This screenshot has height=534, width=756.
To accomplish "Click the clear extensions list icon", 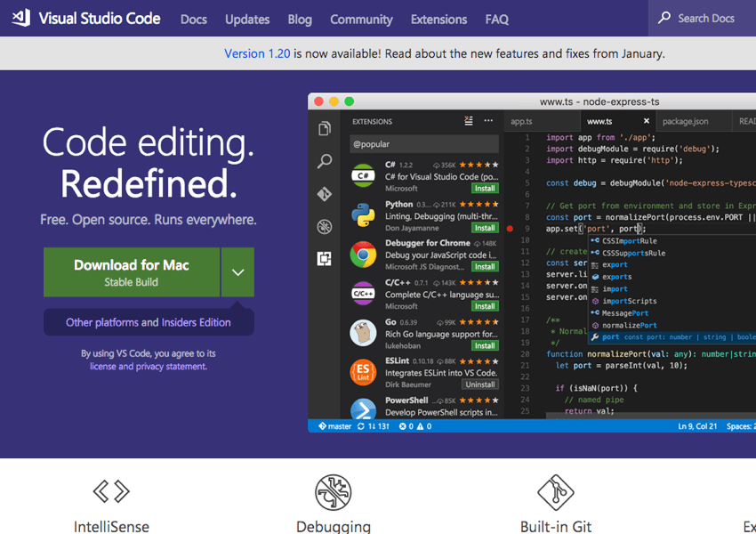I will (468, 121).
